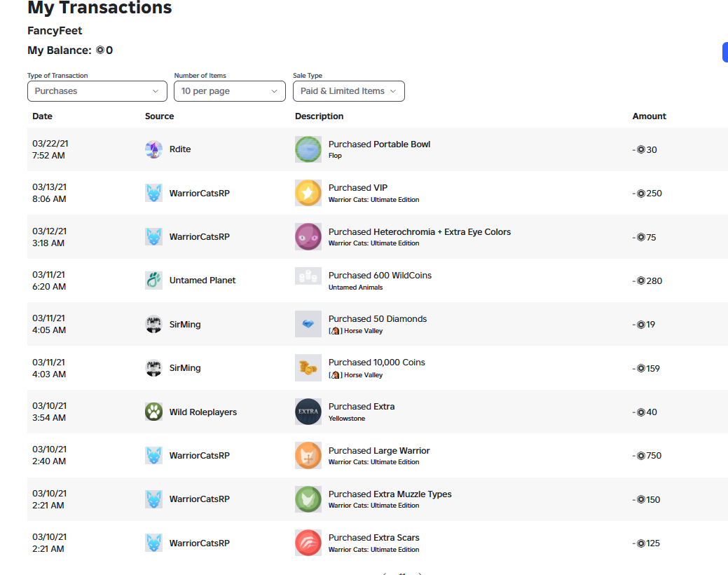
Task: Open the Type of Transaction dropdown
Action: (x=97, y=91)
